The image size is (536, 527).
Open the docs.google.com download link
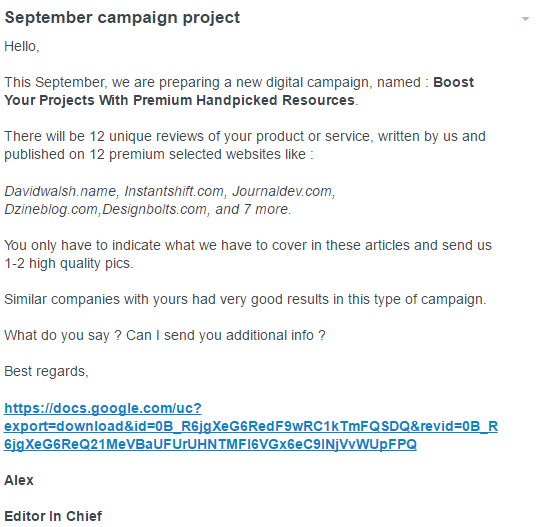pyautogui.click(x=251, y=426)
